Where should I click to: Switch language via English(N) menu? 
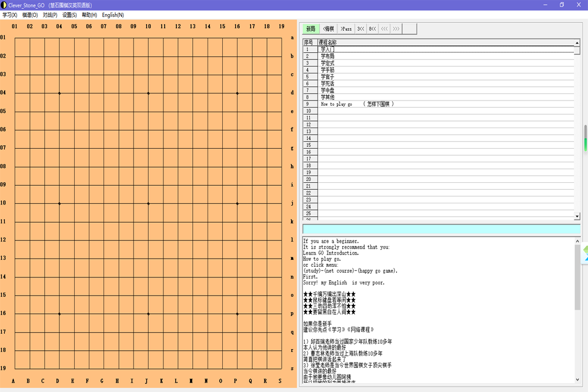coord(111,15)
